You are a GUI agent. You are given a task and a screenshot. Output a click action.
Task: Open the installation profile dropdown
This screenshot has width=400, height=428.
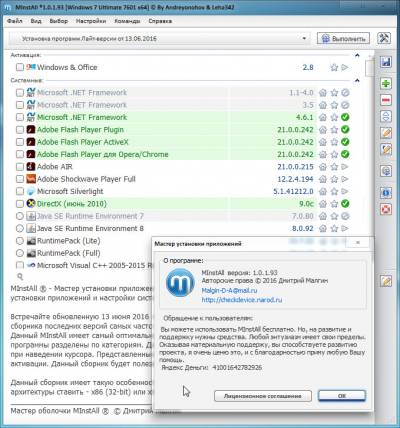click(159, 39)
